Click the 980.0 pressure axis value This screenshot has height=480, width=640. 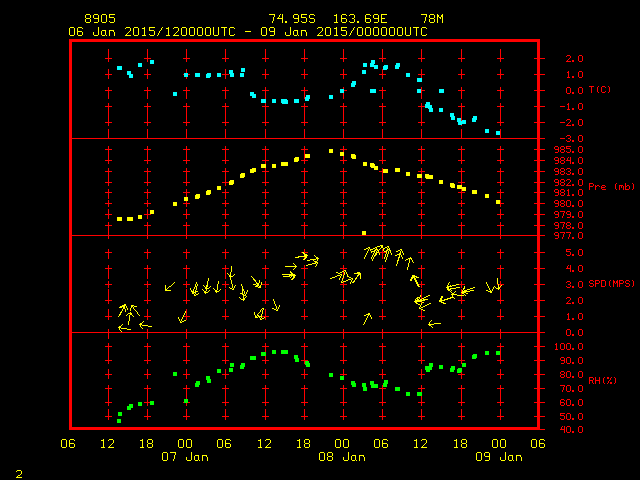coord(569,204)
